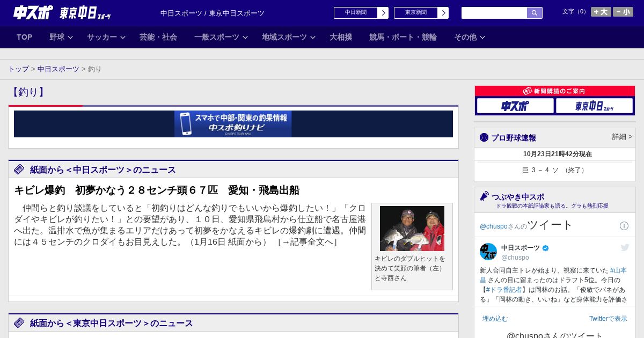The image size is (644, 338).
Task: Click the baseball icon by プロ野球速報
Action: 484,137
